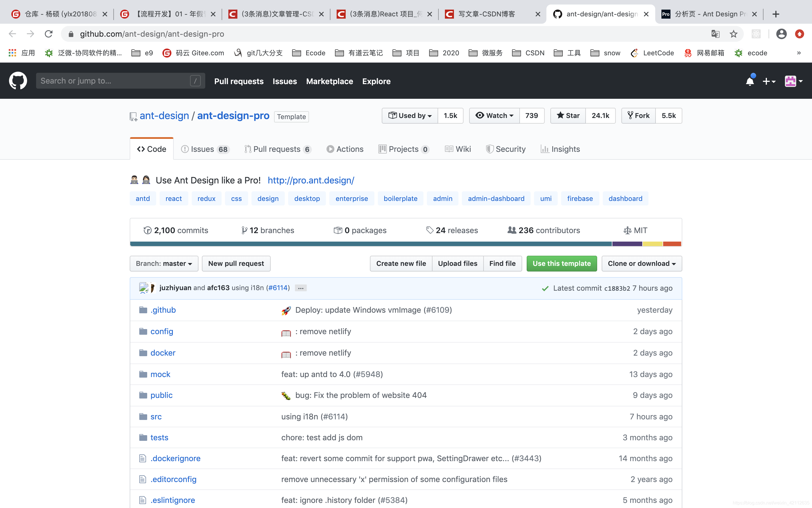Click the translate page icon

coord(715,34)
